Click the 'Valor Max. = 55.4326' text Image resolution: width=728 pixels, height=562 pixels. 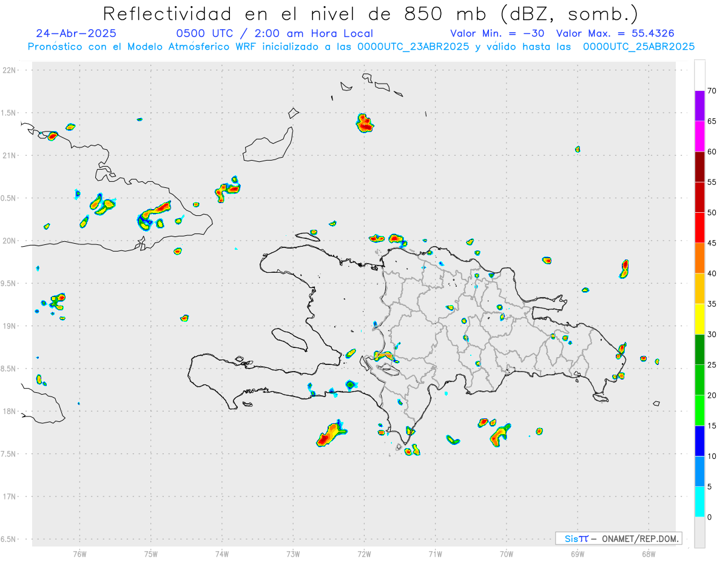(615, 33)
